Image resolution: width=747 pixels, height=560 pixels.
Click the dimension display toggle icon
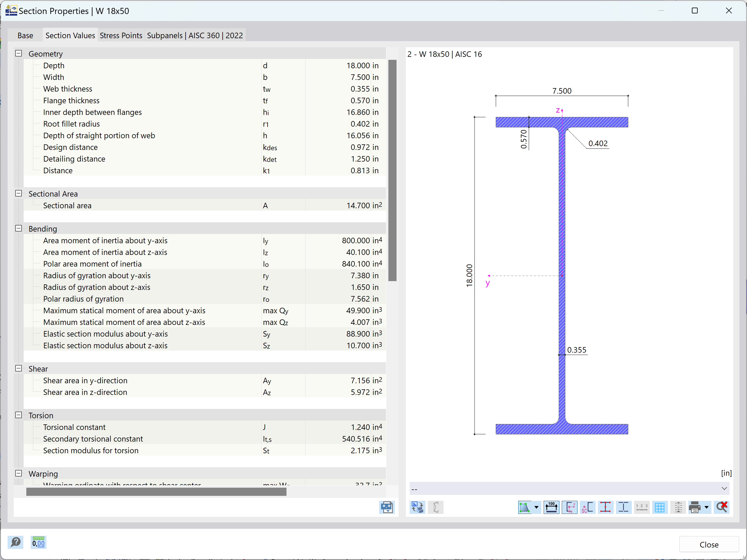click(x=552, y=506)
